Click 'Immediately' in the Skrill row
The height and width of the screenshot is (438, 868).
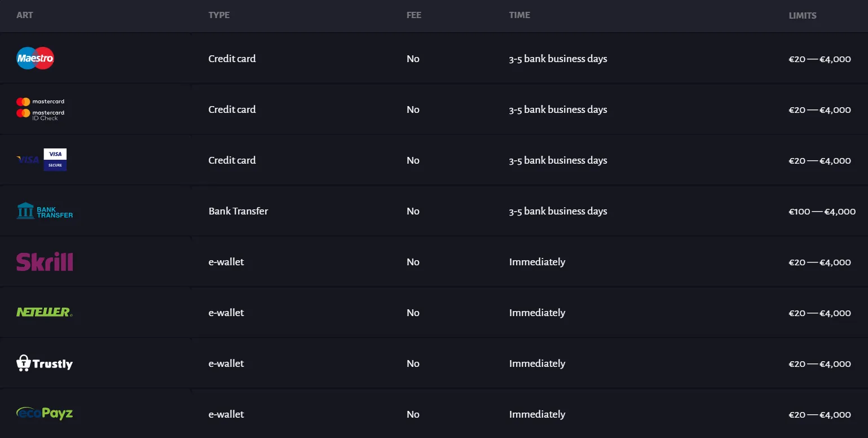point(537,262)
